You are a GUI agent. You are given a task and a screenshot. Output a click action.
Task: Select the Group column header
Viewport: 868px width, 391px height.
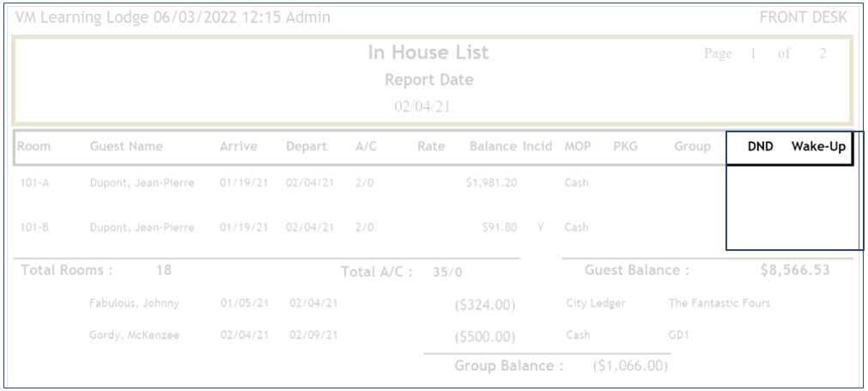coord(692,146)
